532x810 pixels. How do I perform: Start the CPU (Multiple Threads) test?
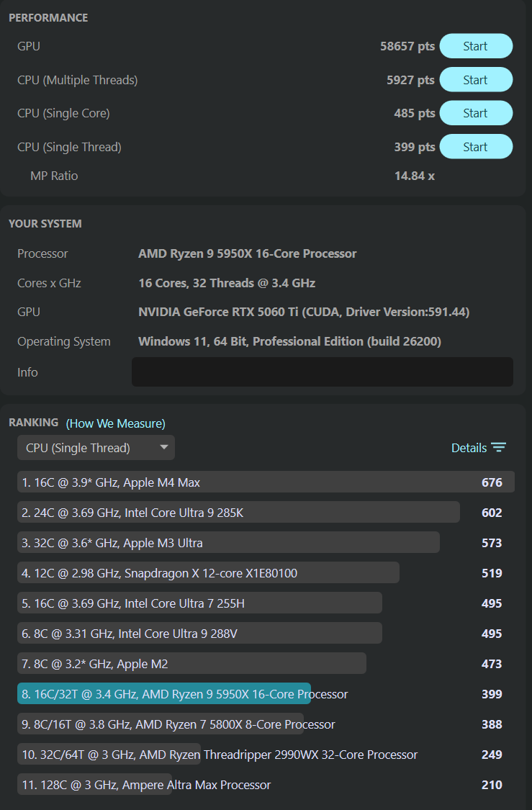pyautogui.click(x=475, y=79)
